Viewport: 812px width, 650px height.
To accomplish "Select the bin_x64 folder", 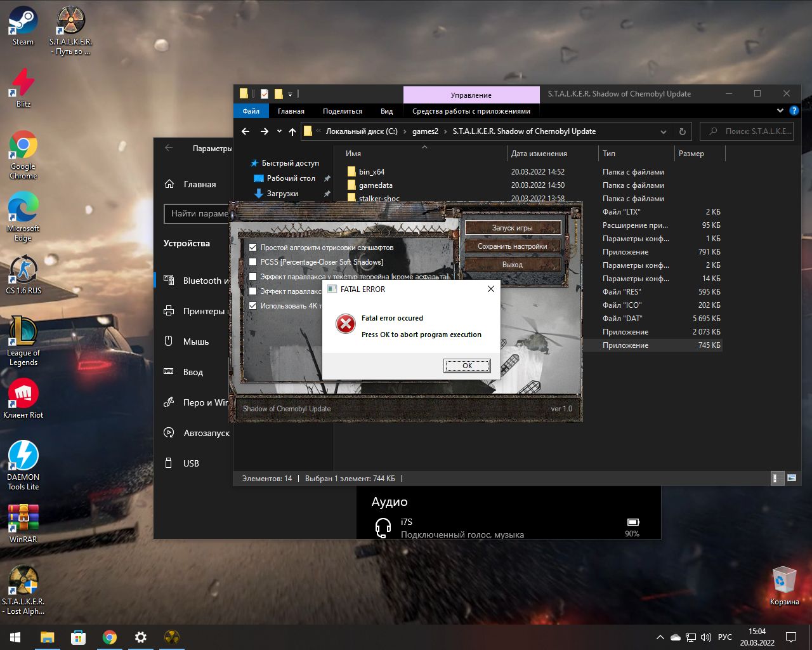I will [x=372, y=172].
